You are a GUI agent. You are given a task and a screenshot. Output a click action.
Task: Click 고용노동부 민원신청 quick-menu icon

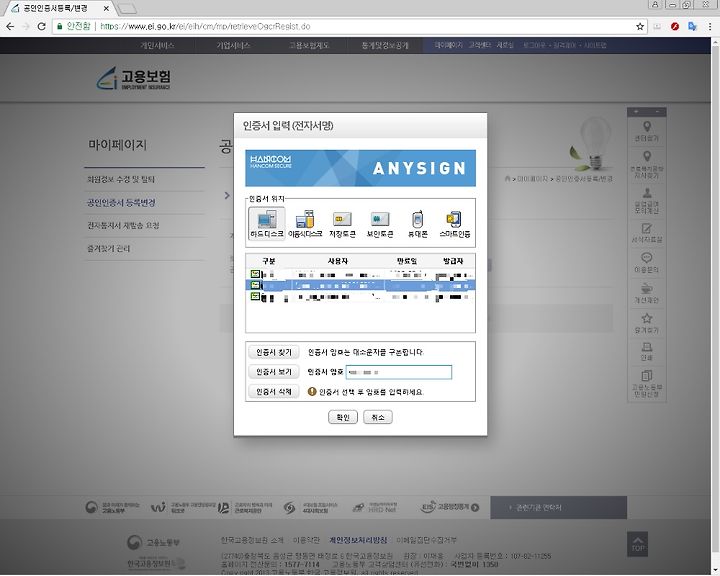click(x=647, y=384)
